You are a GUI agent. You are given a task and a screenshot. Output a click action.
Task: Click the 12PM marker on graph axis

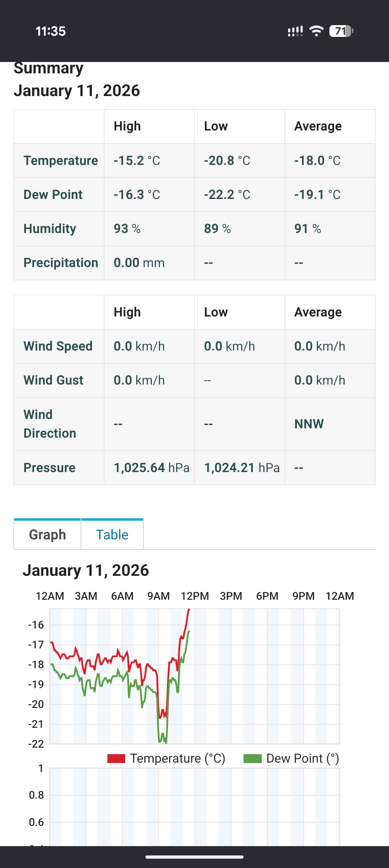pyautogui.click(x=195, y=596)
